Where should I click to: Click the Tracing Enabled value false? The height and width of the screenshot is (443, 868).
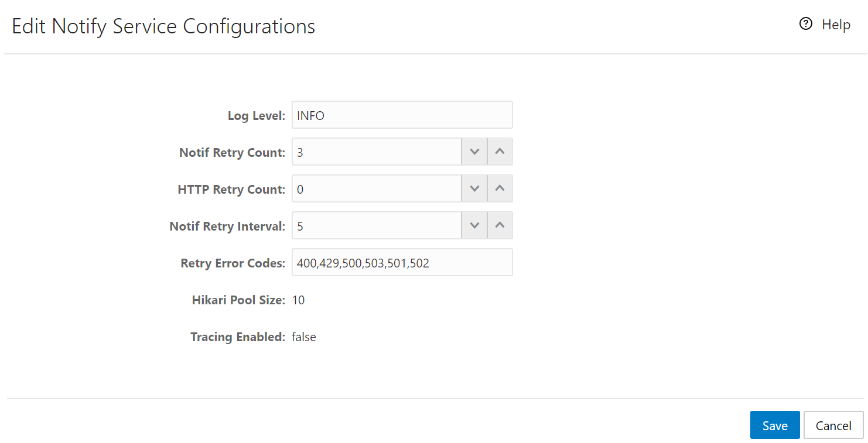304,337
